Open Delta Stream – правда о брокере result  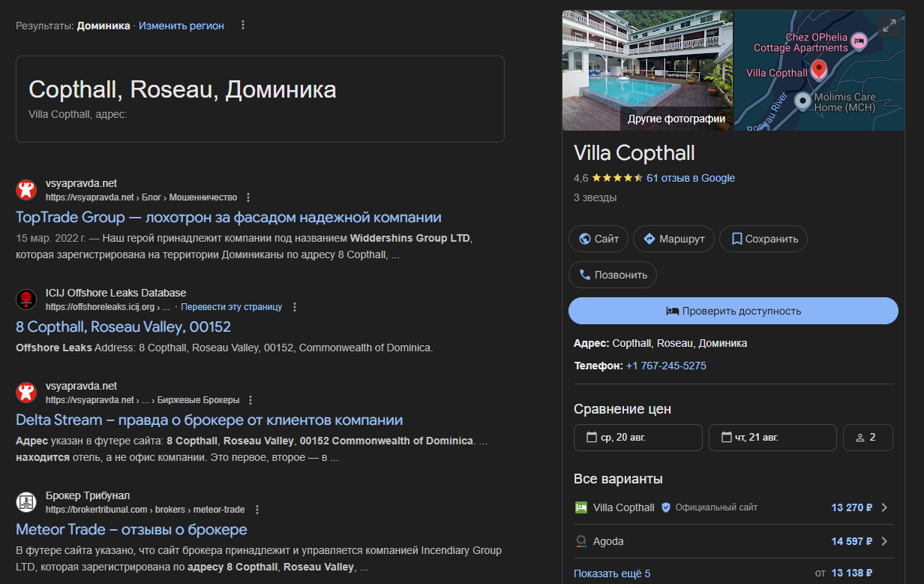209,420
